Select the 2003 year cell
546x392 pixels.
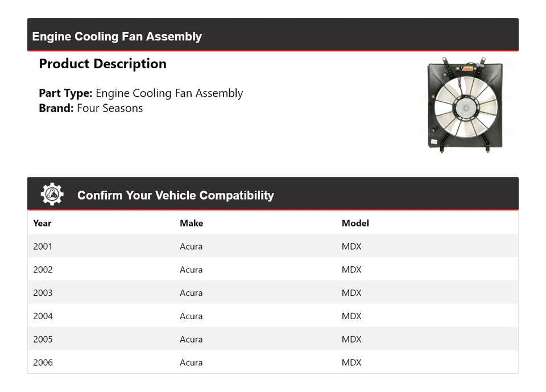tap(43, 293)
